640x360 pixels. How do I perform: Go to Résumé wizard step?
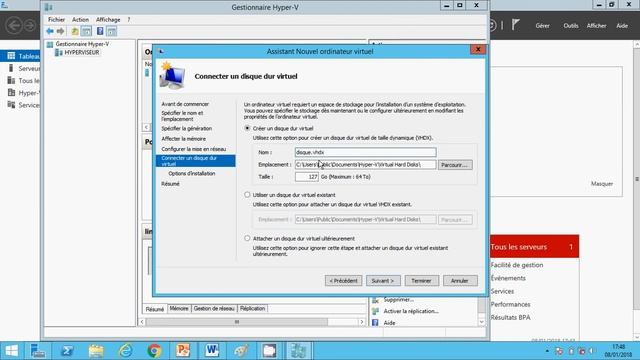click(x=170, y=184)
